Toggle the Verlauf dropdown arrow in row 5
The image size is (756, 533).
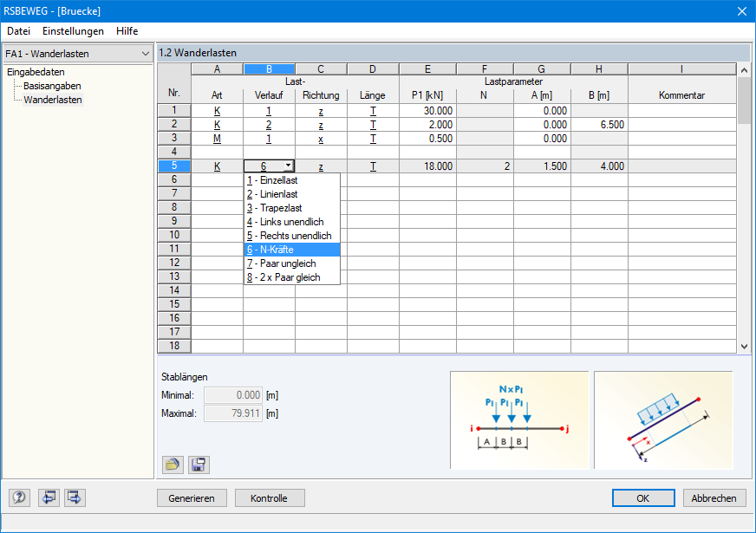(x=289, y=166)
